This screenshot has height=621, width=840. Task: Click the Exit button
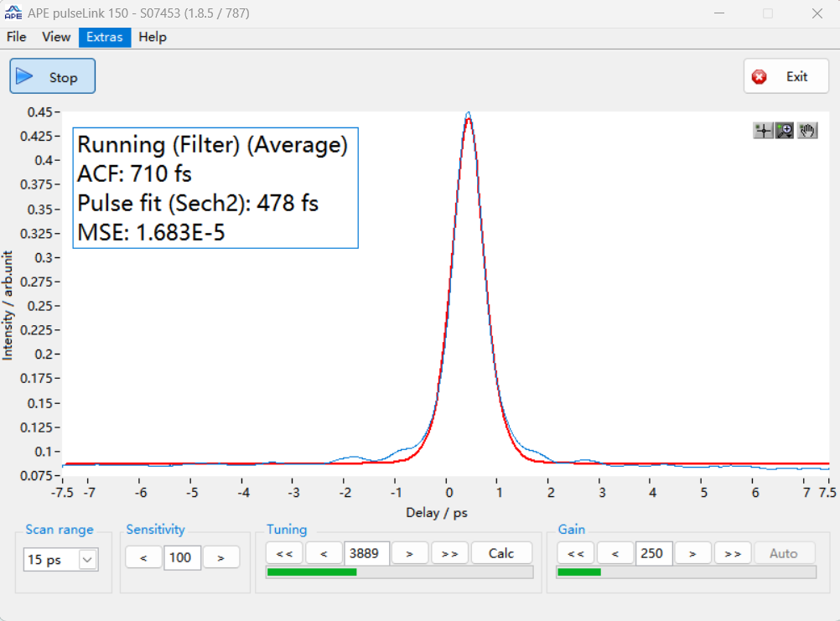[x=786, y=76]
